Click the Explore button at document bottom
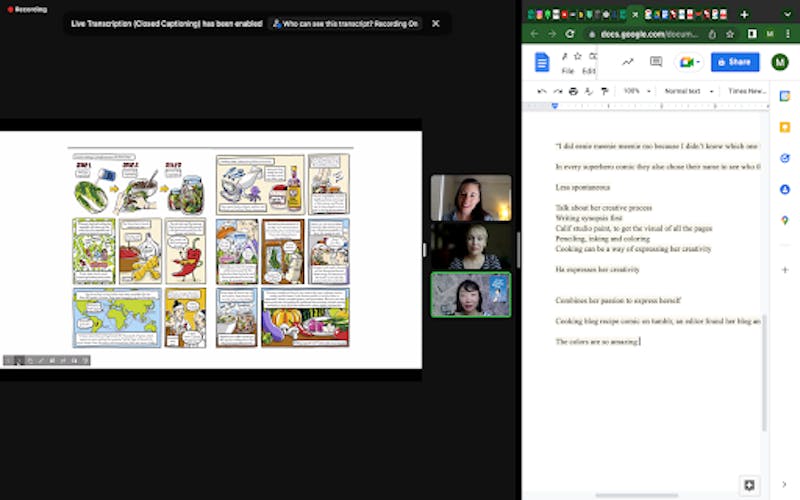This screenshot has height=500, width=800. pyautogui.click(x=749, y=485)
